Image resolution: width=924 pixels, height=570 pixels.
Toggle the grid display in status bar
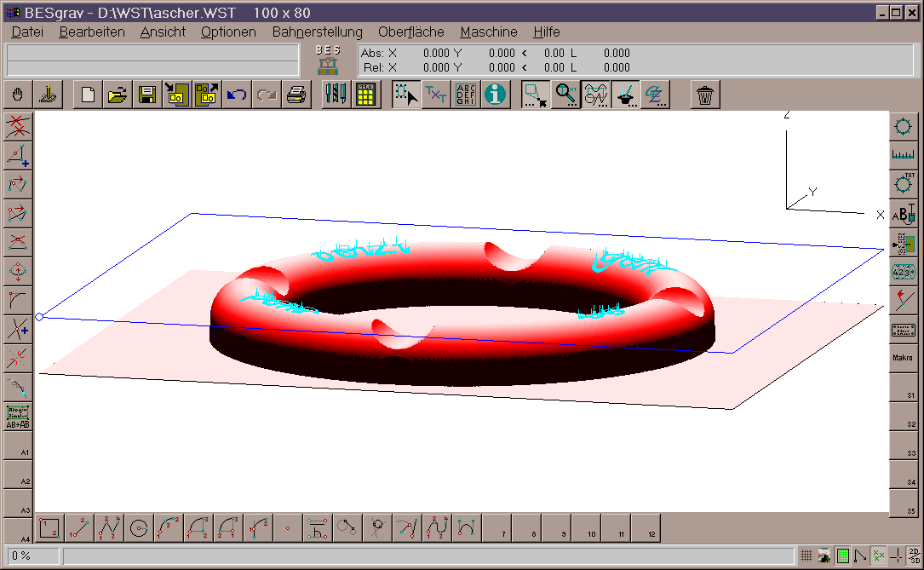pos(806,556)
